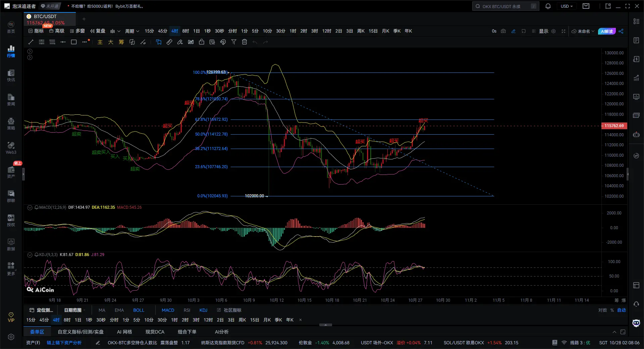Select the trend line drawing tool
Screen dimensions: 644x349
click(x=31, y=42)
